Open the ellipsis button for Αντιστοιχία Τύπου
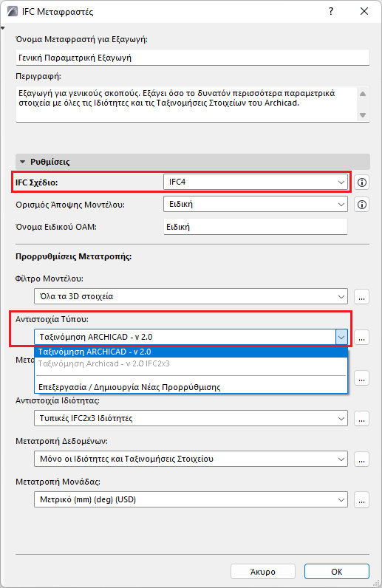This screenshot has width=382, height=588. click(362, 337)
